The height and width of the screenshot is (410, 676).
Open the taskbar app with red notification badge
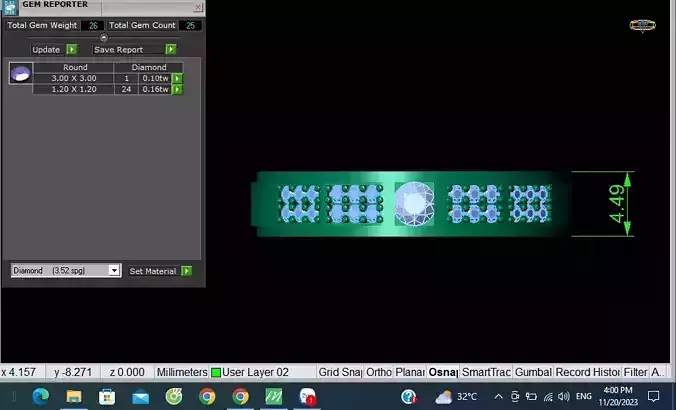307,396
